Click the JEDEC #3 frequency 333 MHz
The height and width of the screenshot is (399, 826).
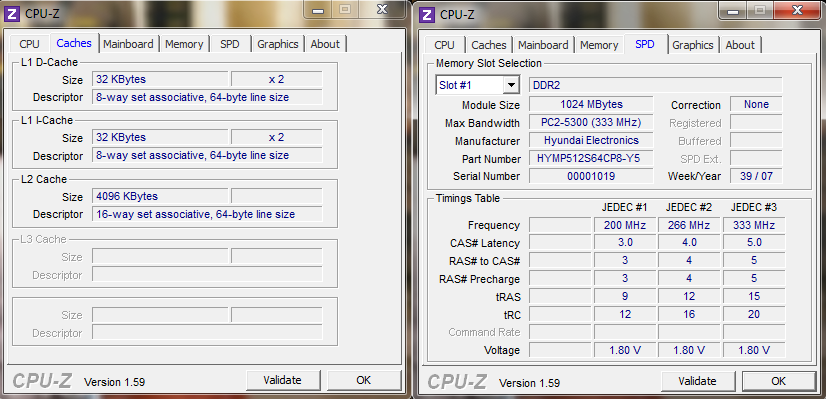[754, 225]
